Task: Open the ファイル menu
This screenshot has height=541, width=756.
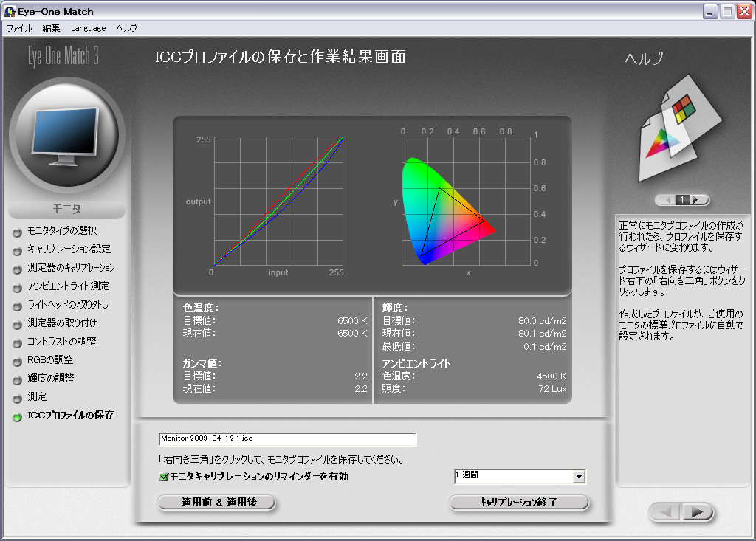Action: click(19, 28)
